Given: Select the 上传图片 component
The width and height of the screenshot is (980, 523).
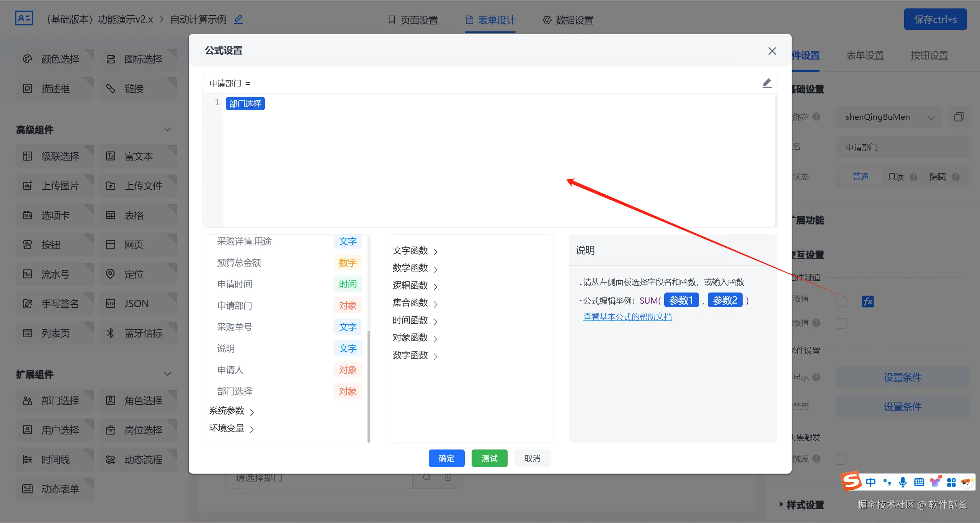Looking at the screenshot, I should coord(55,186).
